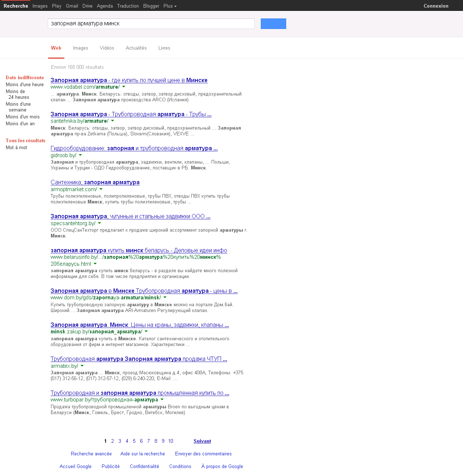Screen dimensions: 463x476
Task: Open result 'Цены на краны, задвижки, клапаны'
Action: (140, 325)
